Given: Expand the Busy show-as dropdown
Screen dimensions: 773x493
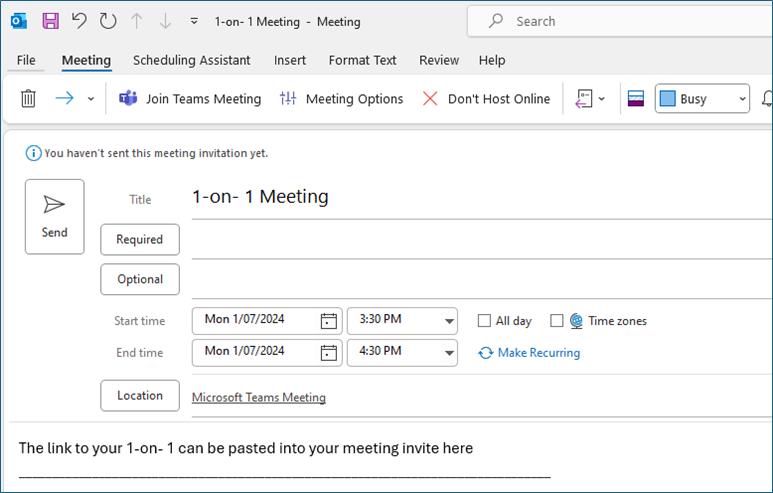Looking at the screenshot, I should (x=741, y=98).
